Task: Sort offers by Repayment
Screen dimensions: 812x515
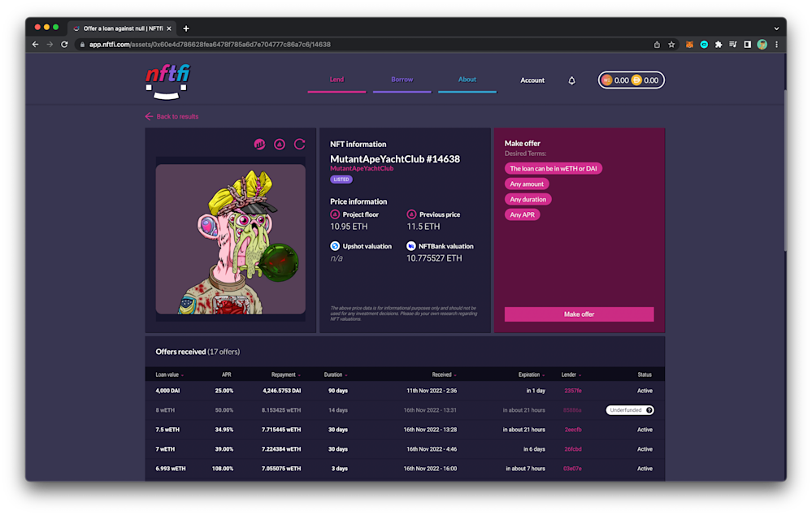Action: 286,374
